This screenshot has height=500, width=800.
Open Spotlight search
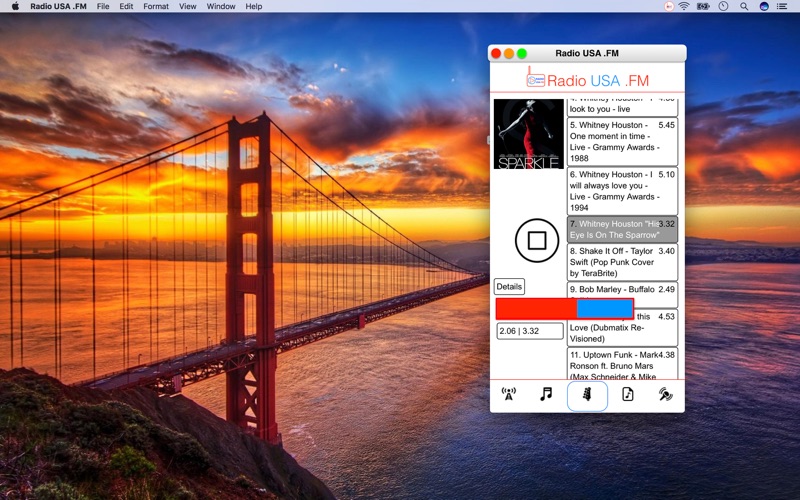(744, 6)
